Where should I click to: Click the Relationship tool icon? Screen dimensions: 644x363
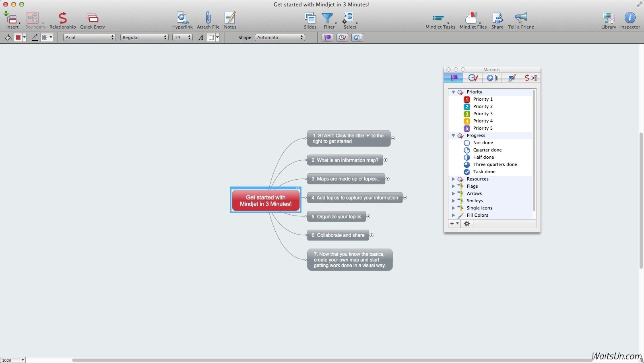tap(62, 18)
